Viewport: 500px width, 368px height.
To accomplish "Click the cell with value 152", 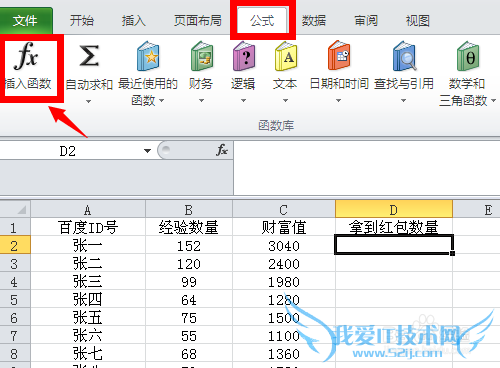I will tap(189, 245).
